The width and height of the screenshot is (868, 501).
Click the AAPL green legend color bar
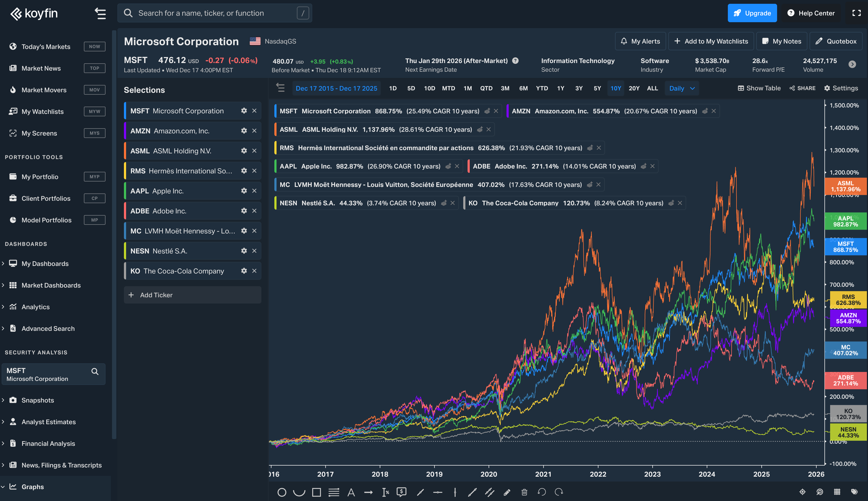[x=276, y=167]
